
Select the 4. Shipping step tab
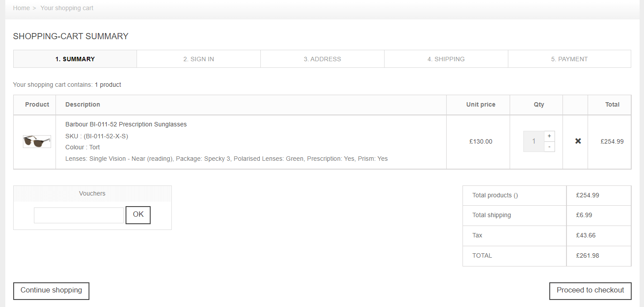[446, 59]
